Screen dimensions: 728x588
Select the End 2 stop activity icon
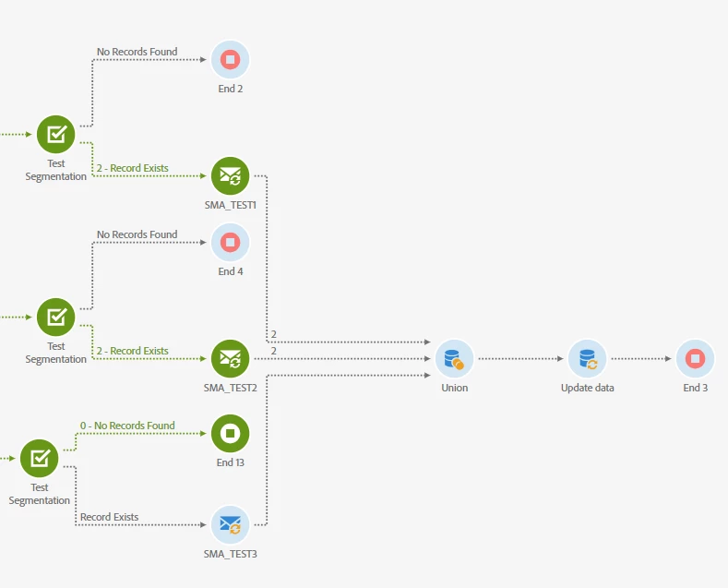click(x=231, y=59)
